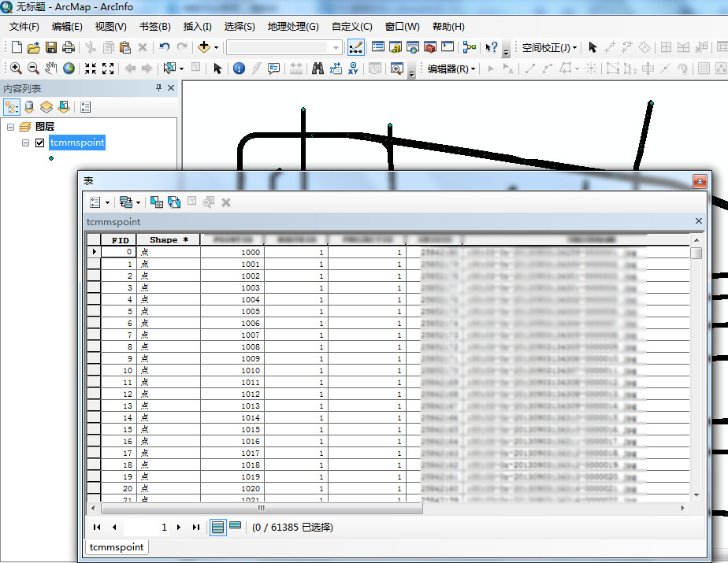728x563 pixels.
Task: Open the ArcToolbox window icon
Action: point(430,47)
